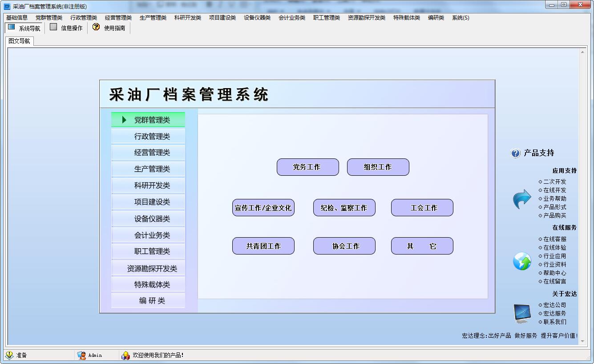Click the Admin user icon in status bar
594x364 pixels.
tap(81, 355)
